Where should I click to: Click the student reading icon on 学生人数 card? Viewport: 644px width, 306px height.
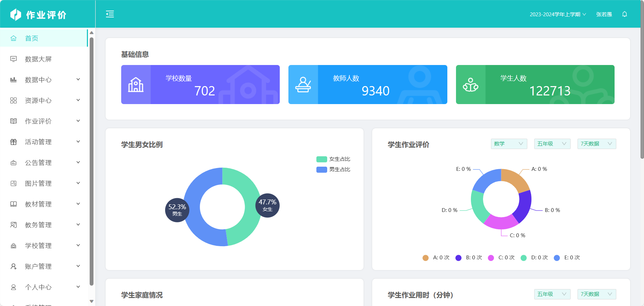coord(471,85)
